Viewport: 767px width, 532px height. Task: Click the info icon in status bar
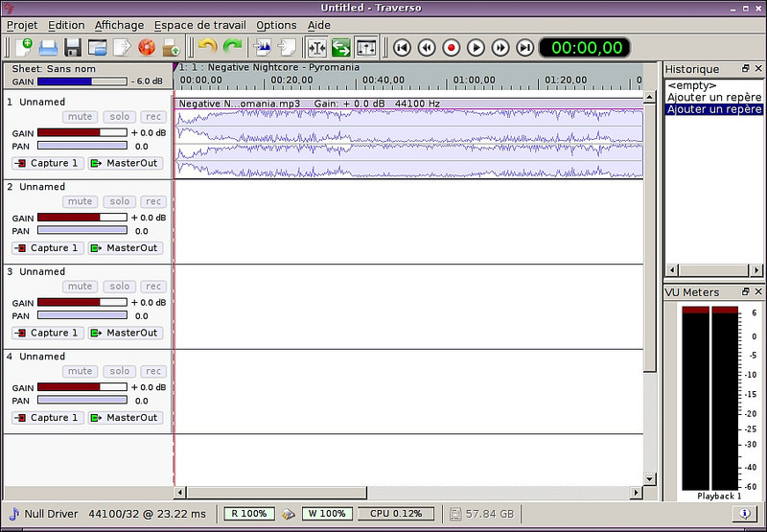(745, 514)
